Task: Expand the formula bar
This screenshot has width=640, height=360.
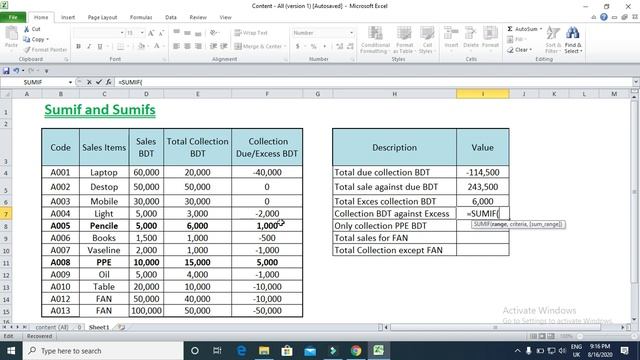Action: (x=636, y=82)
